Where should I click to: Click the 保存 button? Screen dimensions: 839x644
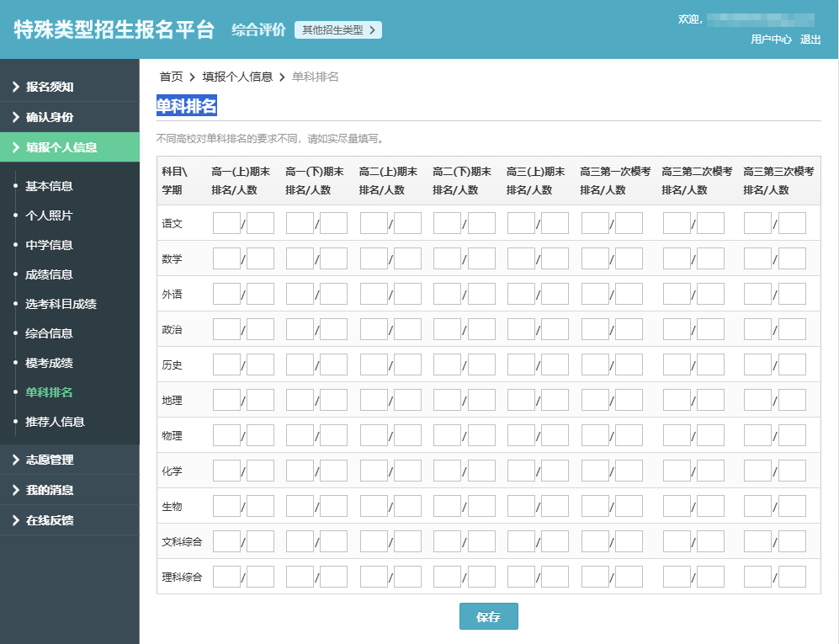coord(488,616)
